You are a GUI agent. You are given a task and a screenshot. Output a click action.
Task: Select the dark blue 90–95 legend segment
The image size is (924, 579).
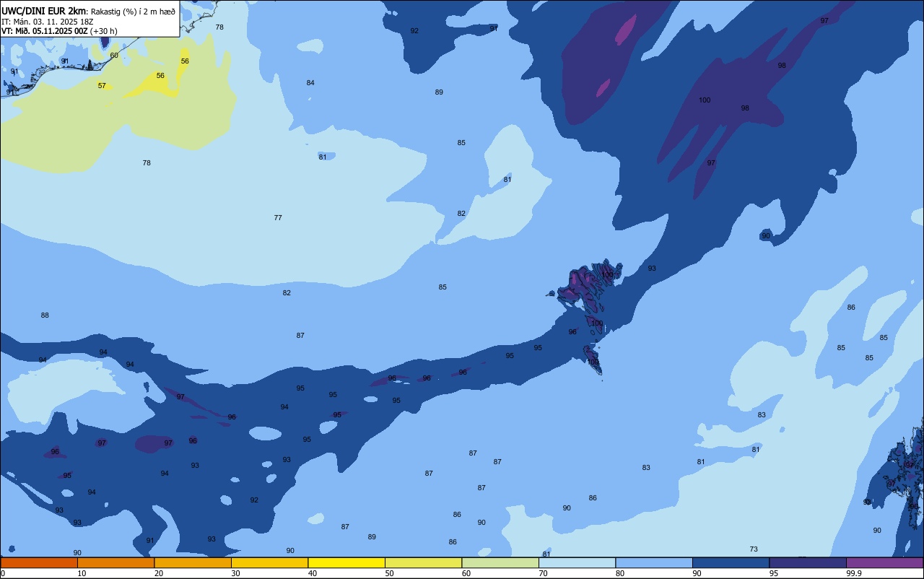(x=731, y=562)
